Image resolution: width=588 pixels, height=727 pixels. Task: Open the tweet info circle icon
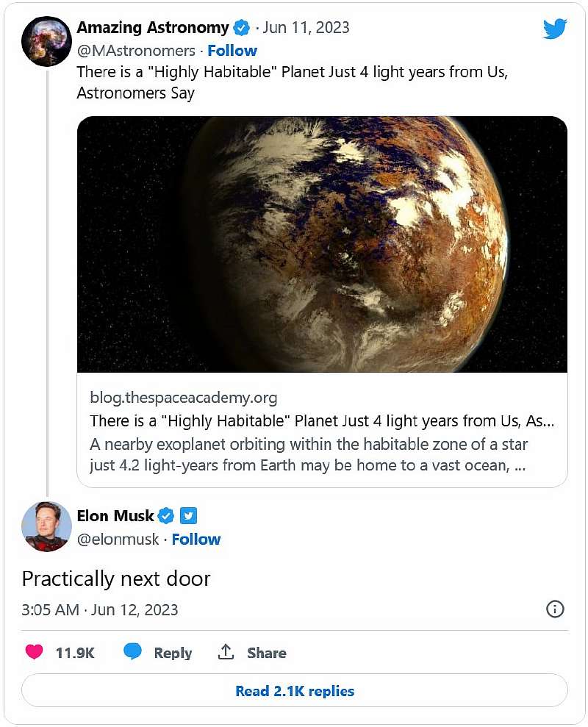pos(556,609)
